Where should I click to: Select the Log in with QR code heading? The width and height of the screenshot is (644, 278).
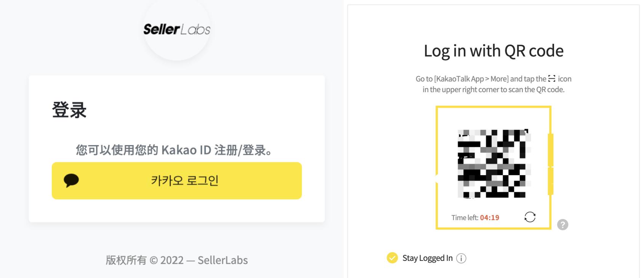point(493,50)
